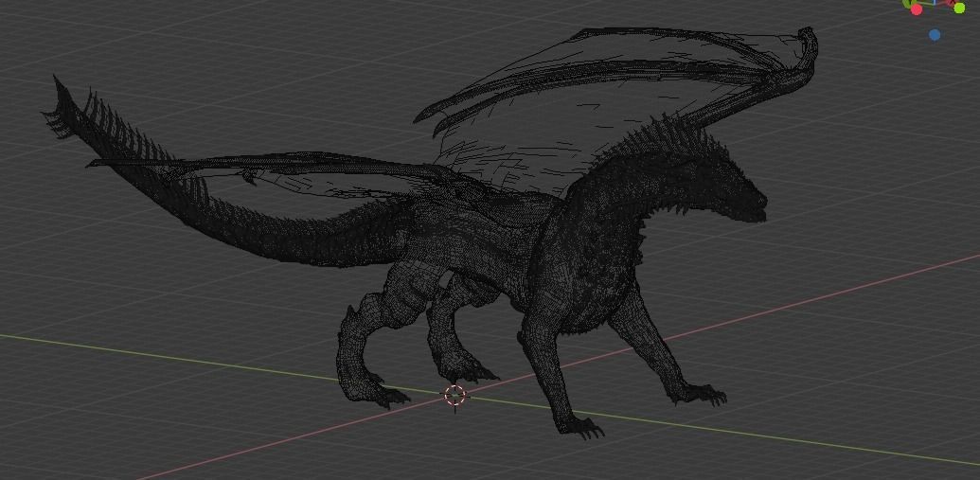The width and height of the screenshot is (980, 480).
Task: Click the 3D cursor at the grid origin
Action: pyautogui.click(x=455, y=395)
